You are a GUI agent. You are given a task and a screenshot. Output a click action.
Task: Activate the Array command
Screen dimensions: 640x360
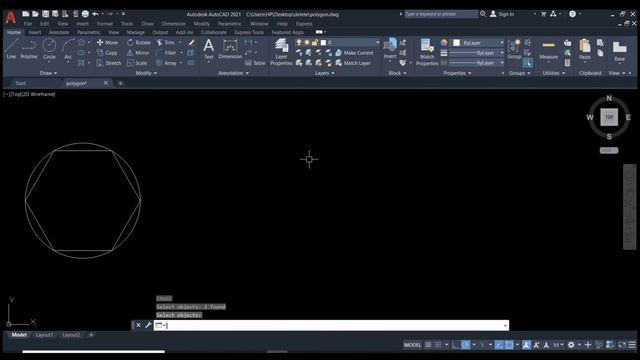(x=167, y=63)
